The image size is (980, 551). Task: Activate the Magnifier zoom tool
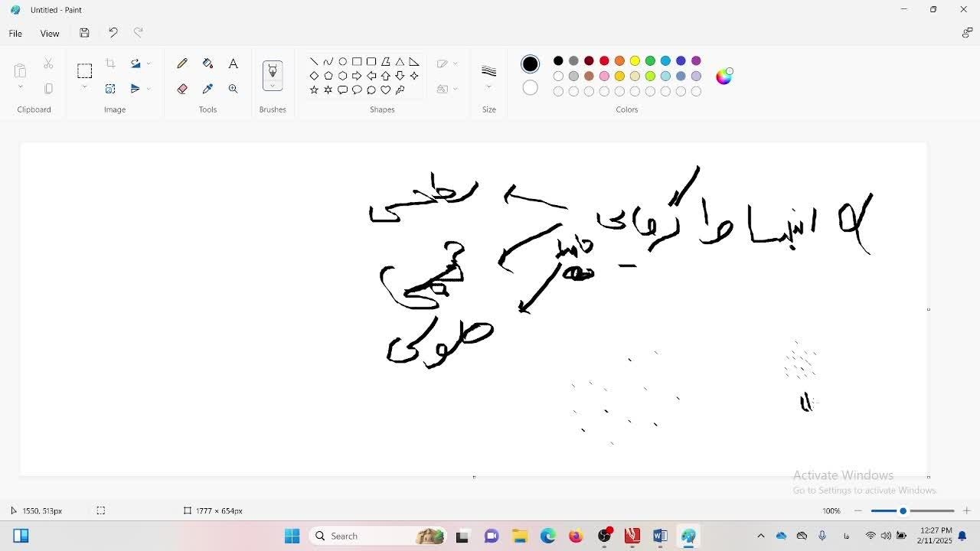tap(234, 89)
